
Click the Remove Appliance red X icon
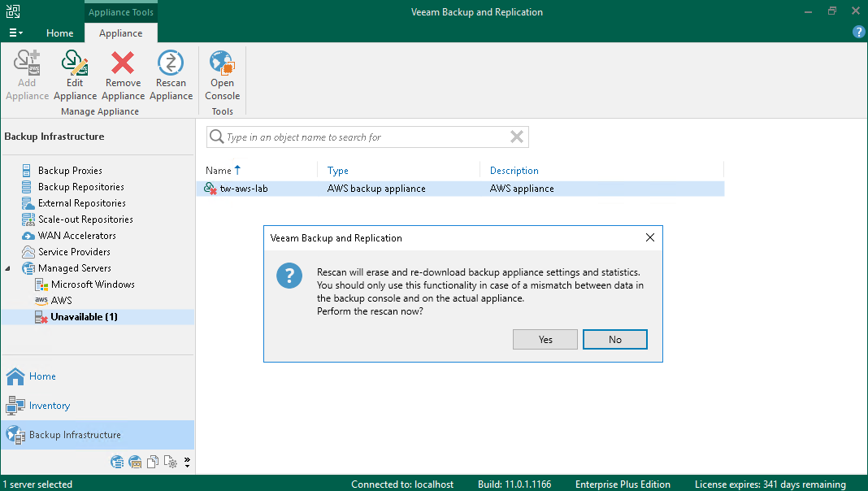click(x=123, y=75)
